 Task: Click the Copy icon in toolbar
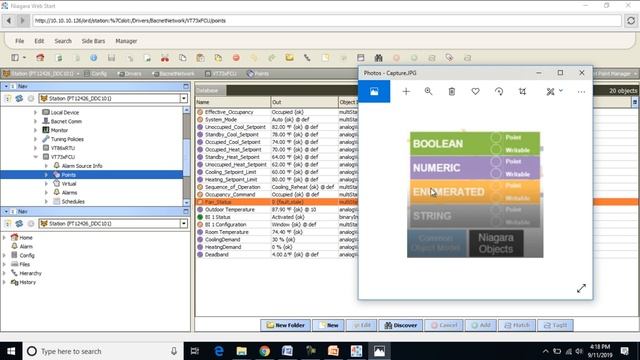tap(182, 58)
